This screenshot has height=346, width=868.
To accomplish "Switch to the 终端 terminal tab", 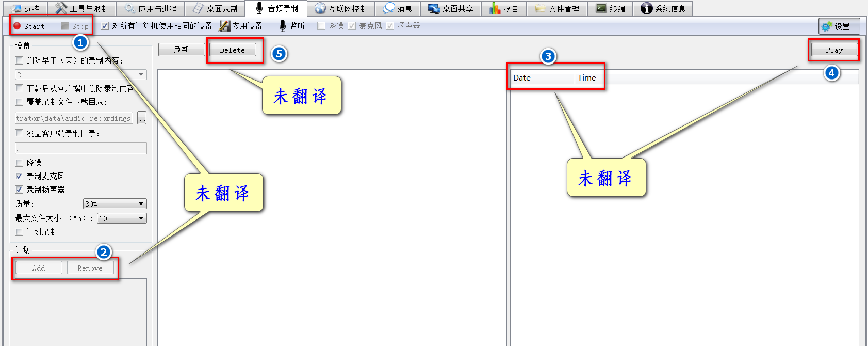I will pyautogui.click(x=610, y=9).
